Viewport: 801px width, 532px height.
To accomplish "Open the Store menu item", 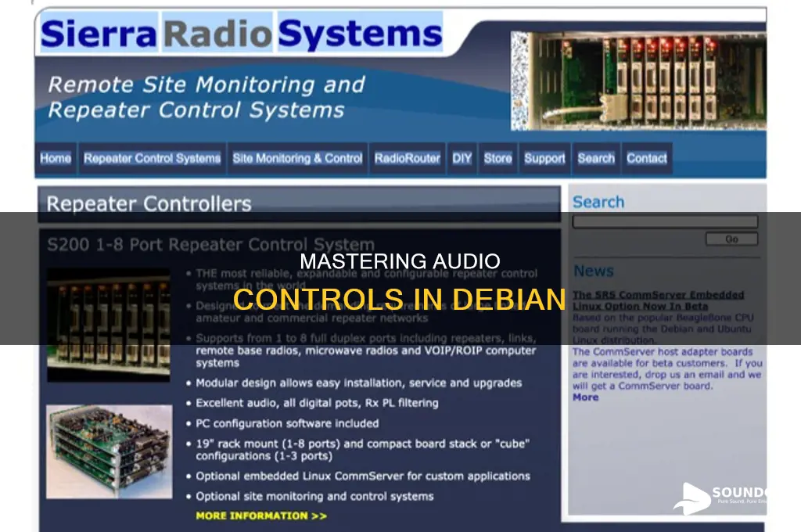I will 498,158.
